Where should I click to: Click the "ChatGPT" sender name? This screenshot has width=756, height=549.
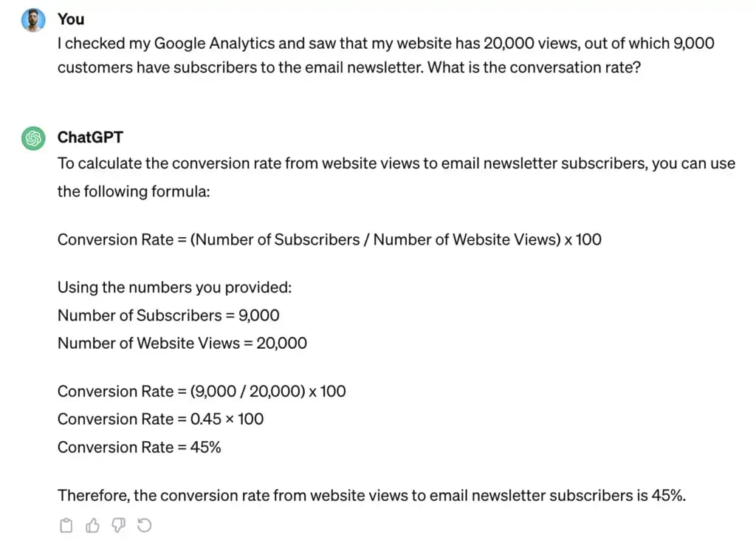[90, 137]
